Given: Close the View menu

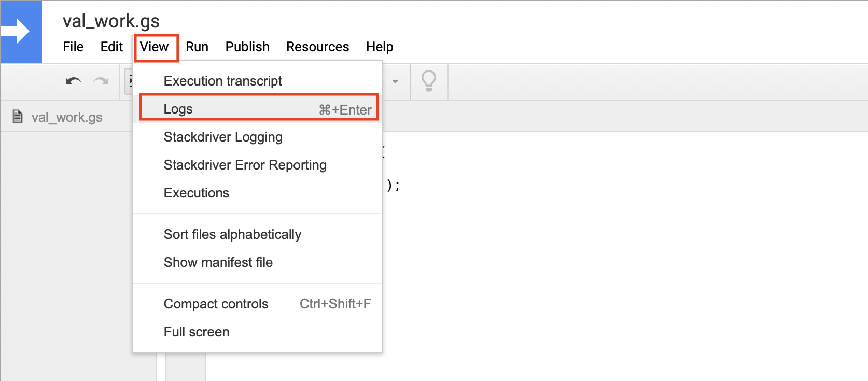Looking at the screenshot, I should (155, 47).
